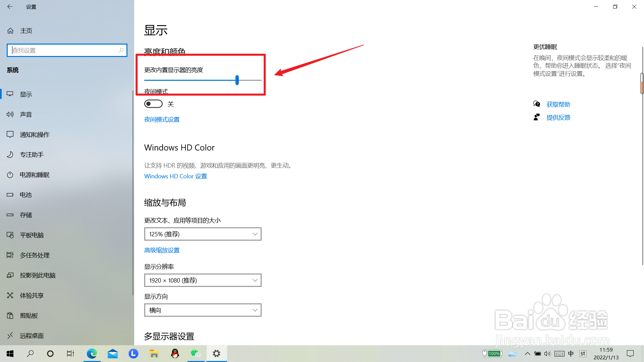Open 声音 (Sound) settings in sidebar

26,114
